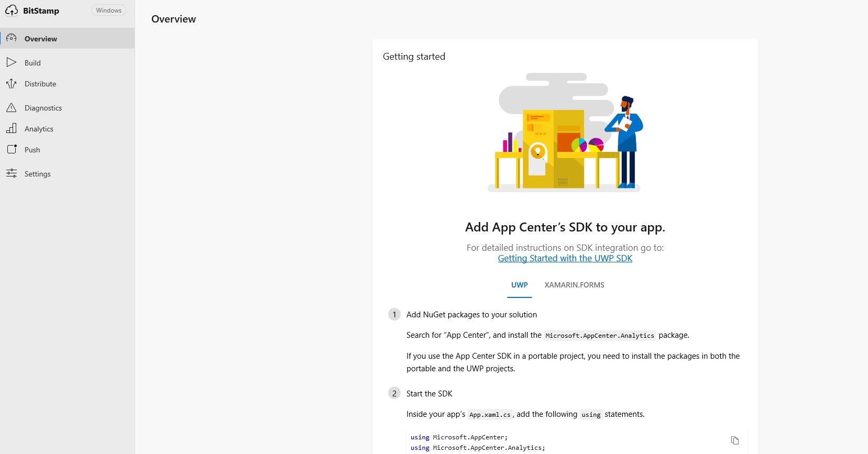Click the Distribute arrows icon
Image resolution: width=868 pixels, height=454 pixels.
(12, 84)
